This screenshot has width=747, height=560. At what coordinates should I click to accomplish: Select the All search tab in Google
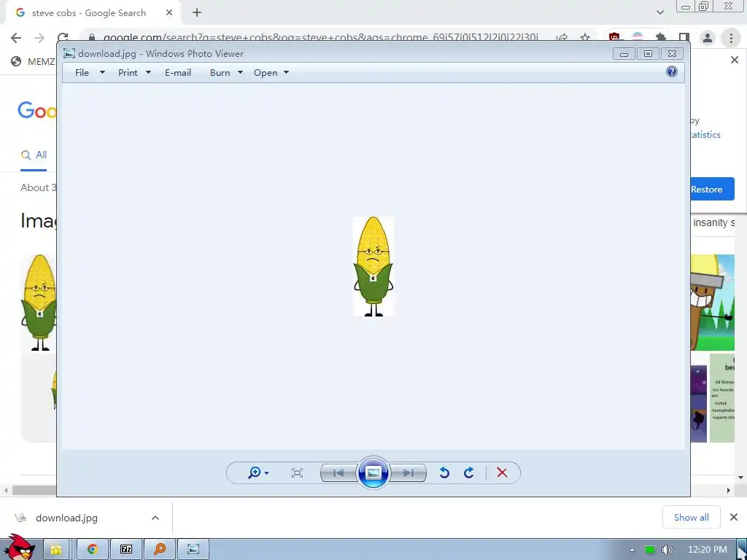tap(34, 155)
